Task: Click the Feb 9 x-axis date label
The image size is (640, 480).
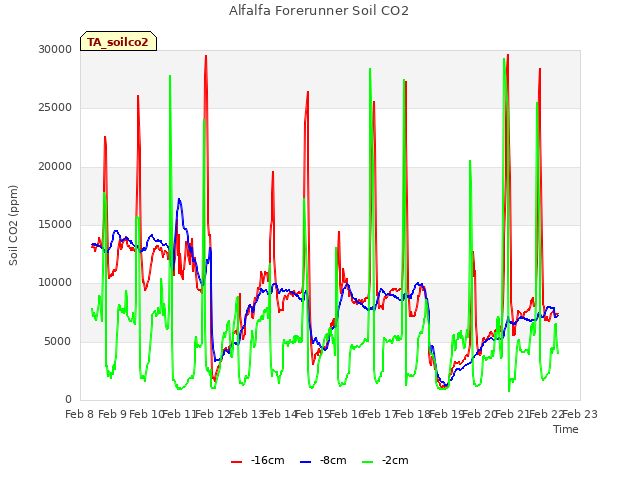Action: pyautogui.click(x=113, y=414)
